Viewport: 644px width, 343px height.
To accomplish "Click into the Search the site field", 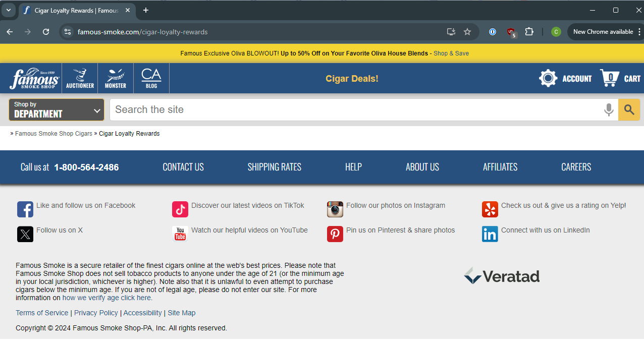I will click(353, 109).
